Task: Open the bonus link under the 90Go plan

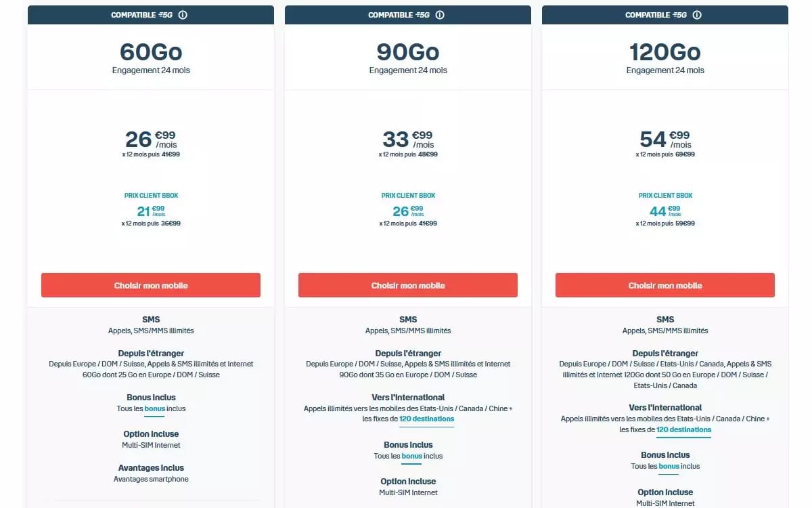Action: (x=411, y=456)
